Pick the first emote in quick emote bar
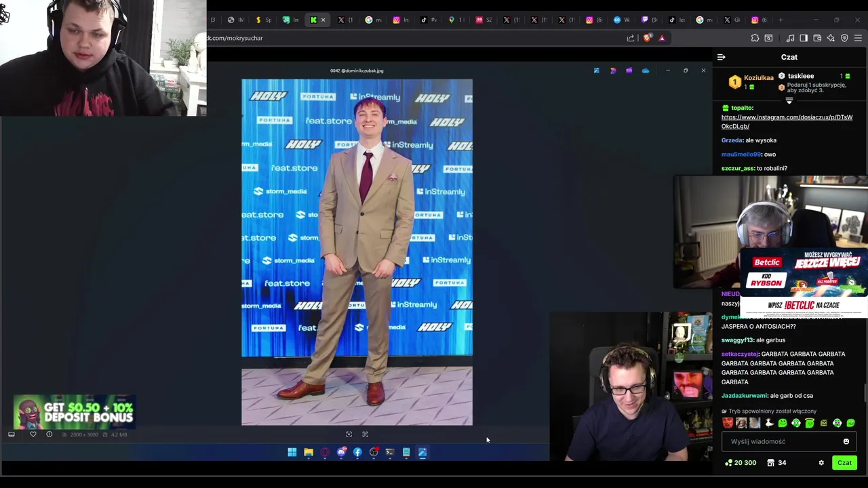This screenshot has height=488, width=868. tap(728, 423)
